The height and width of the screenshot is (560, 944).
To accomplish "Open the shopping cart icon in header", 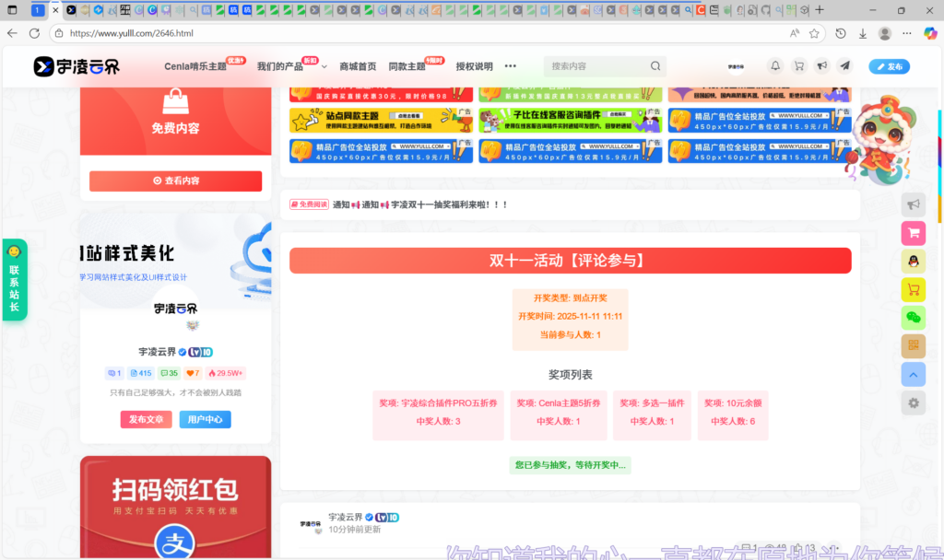I will pos(798,66).
